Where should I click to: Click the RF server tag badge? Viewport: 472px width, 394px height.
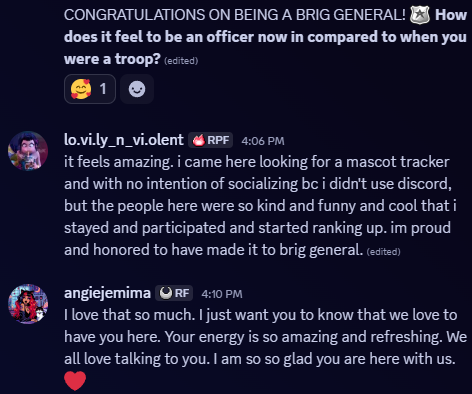point(174,293)
